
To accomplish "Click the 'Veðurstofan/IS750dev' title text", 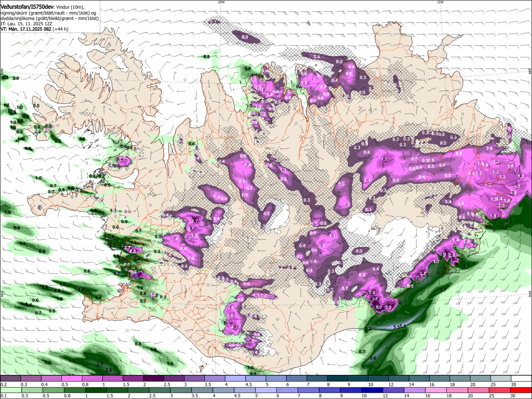I will click(27, 7).
